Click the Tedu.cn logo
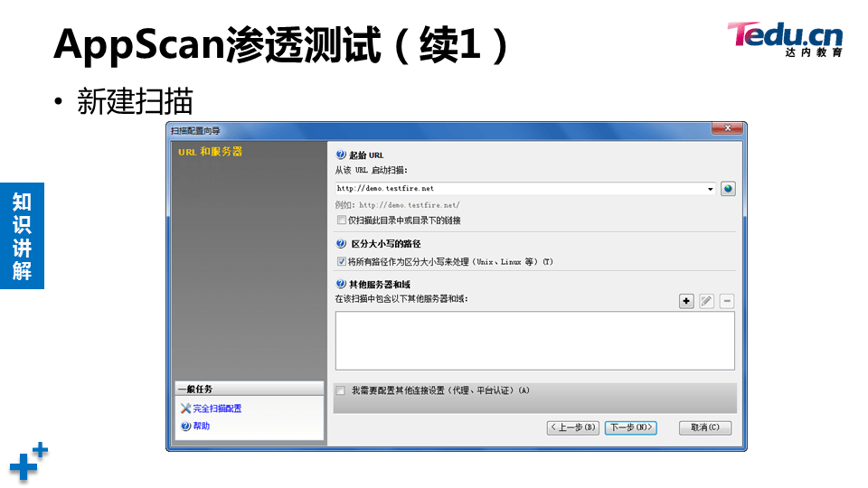This screenshot has width=868, height=488. point(785,39)
